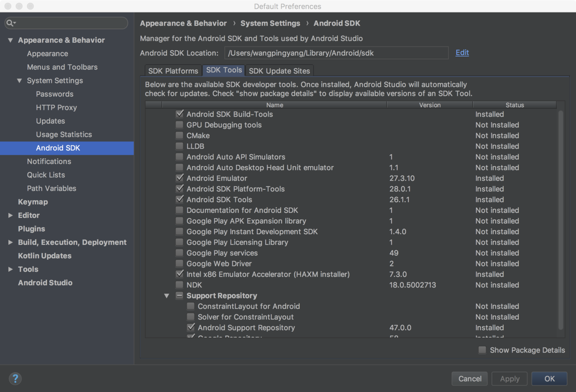The image size is (576, 392).
Task: Toggle the NDK checkbox
Action: [x=179, y=285]
